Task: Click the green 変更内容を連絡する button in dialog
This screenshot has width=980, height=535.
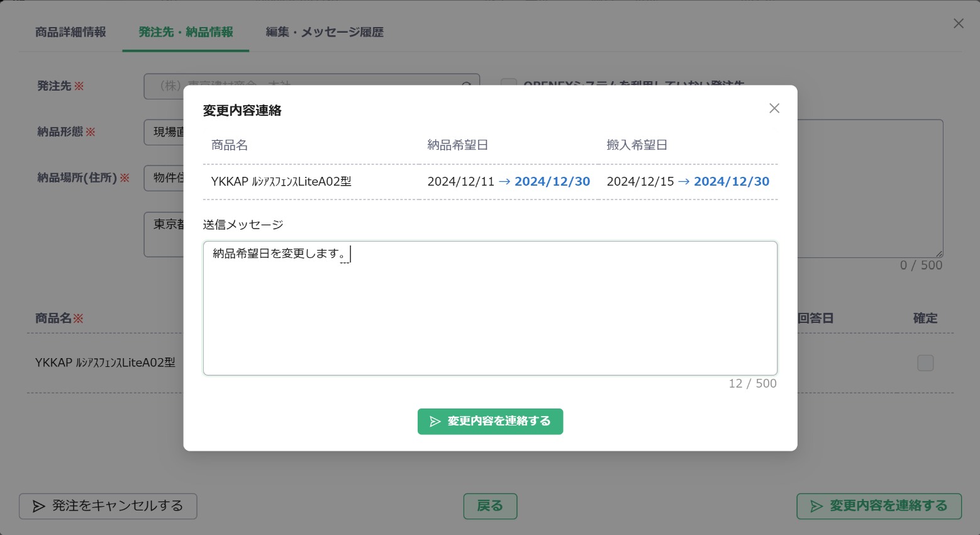Action: point(490,421)
